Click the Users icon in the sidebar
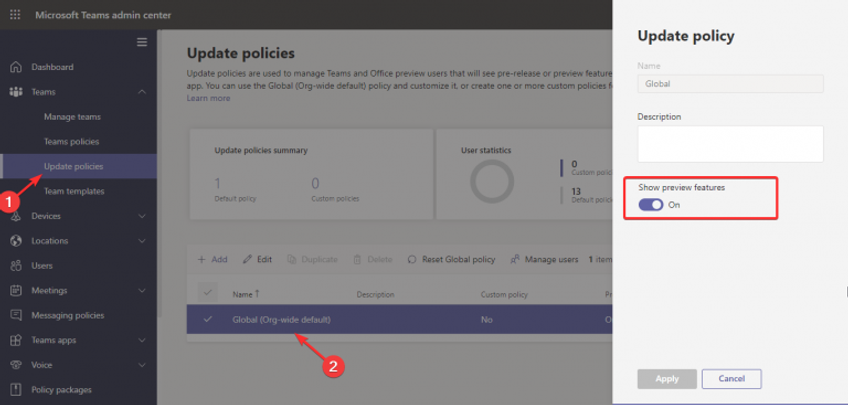Screen dimensions: 848x405 [x=16, y=265]
